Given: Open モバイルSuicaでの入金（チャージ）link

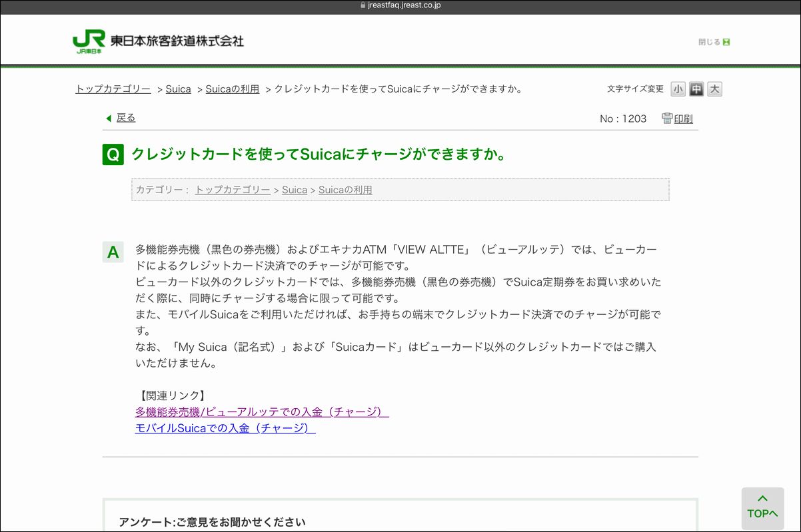Looking at the screenshot, I should (225, 428).
